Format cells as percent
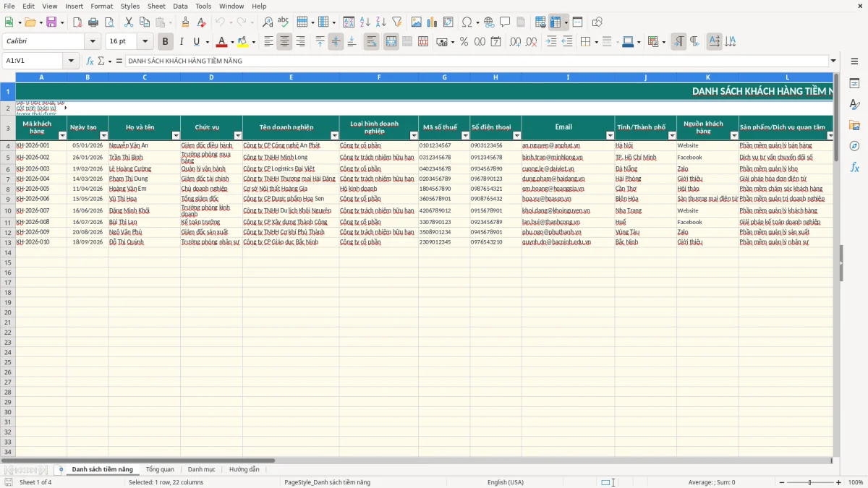The height and width of the screenshot is (488, 868). point(464,42)
